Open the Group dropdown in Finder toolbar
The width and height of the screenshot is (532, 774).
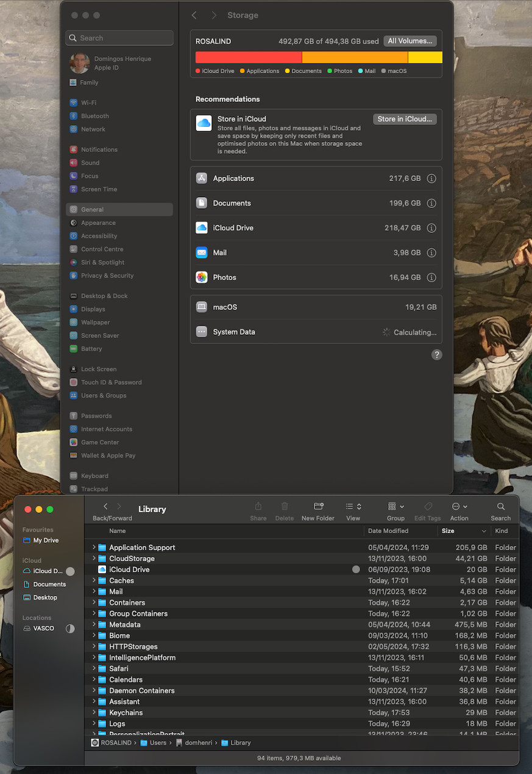(x=395, y=507)
